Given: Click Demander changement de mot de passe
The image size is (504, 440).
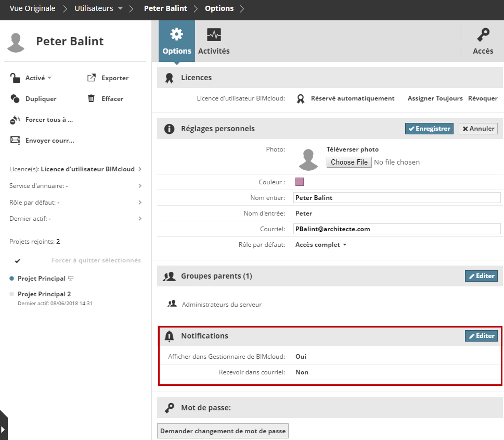Looking at the screenshot, I should pyautogui.click(x=223, y=431).
